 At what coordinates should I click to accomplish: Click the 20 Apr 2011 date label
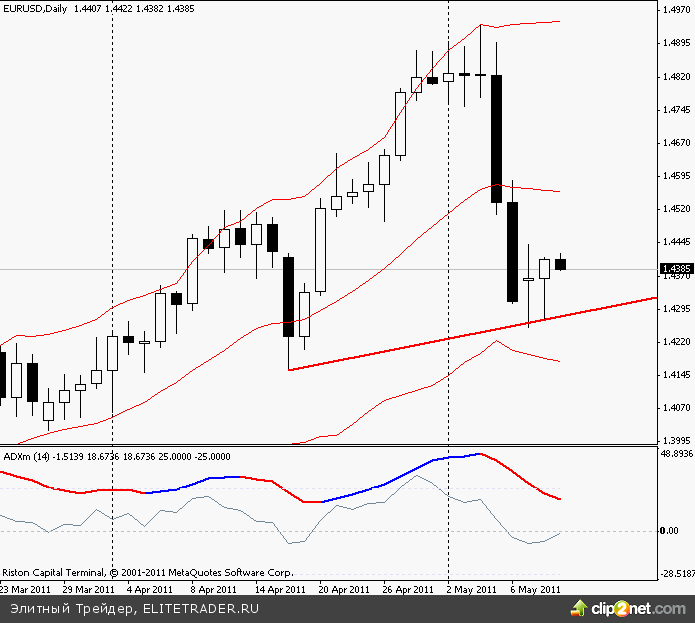point(344,590)
